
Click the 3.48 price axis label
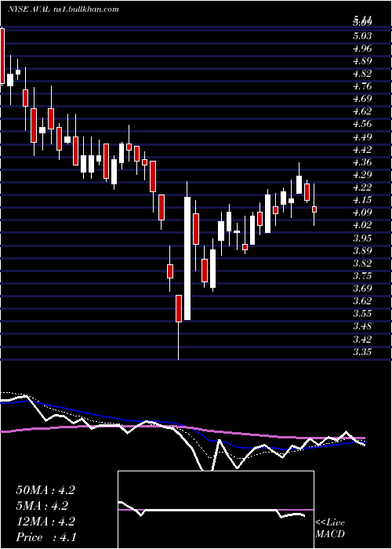point(362,326)
